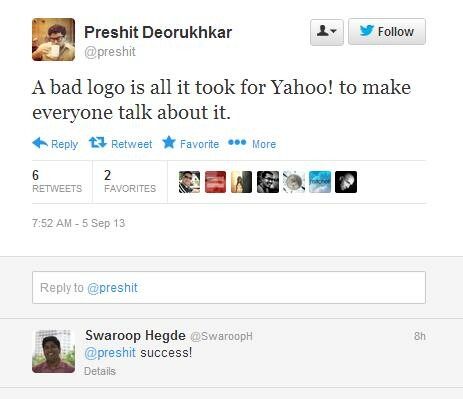
Task: Open Preshit Deorukhkar's name link
Action: (x=158, y=32)
